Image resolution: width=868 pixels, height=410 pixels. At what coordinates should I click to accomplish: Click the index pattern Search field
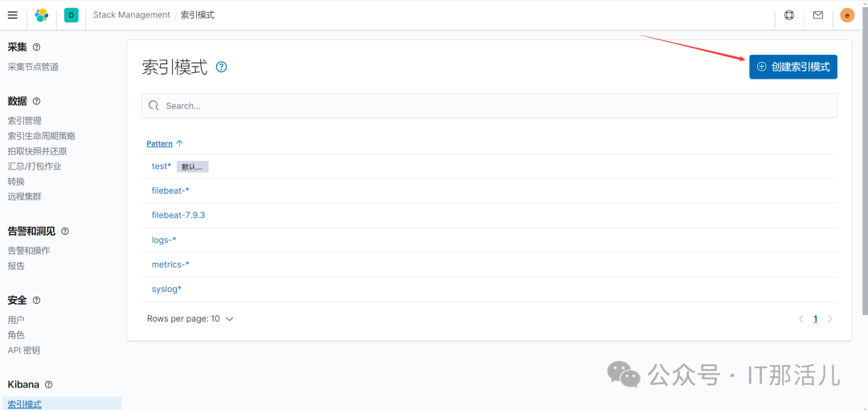click(x=489, y=106)
